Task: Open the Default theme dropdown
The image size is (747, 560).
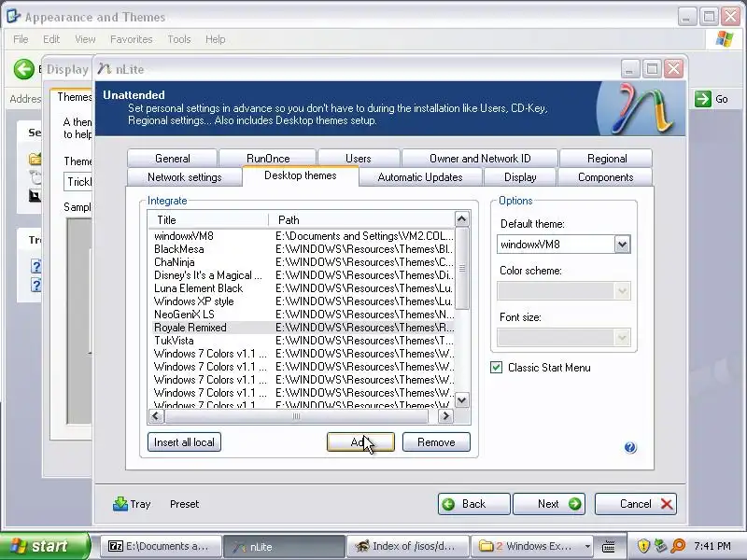Action: tap(622, 245)
